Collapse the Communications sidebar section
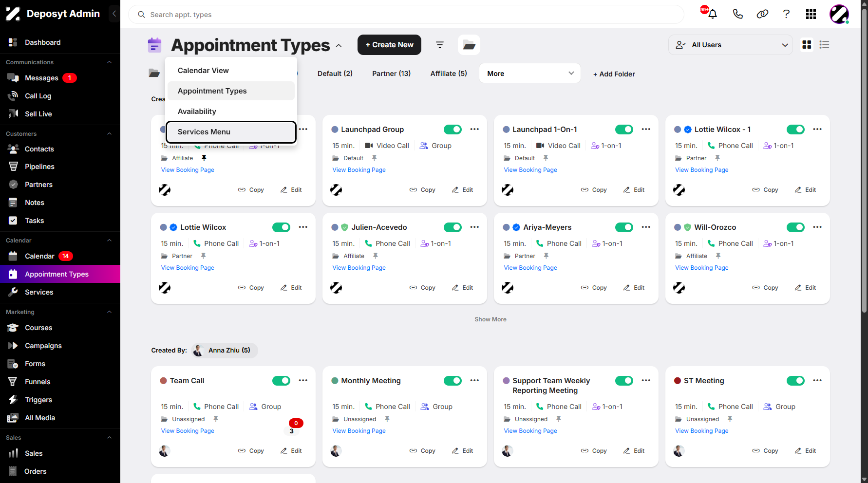This screenshot has height=483, width=868. coord(109,62)
